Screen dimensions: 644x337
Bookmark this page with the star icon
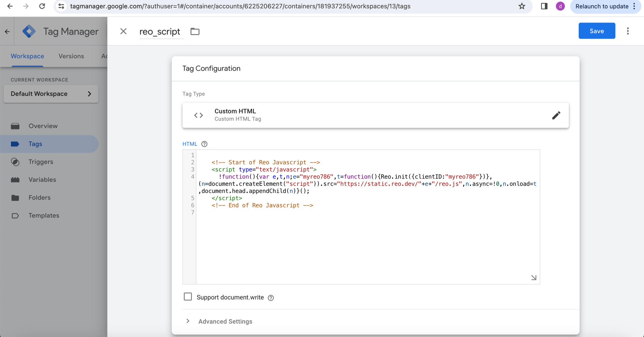522,6
